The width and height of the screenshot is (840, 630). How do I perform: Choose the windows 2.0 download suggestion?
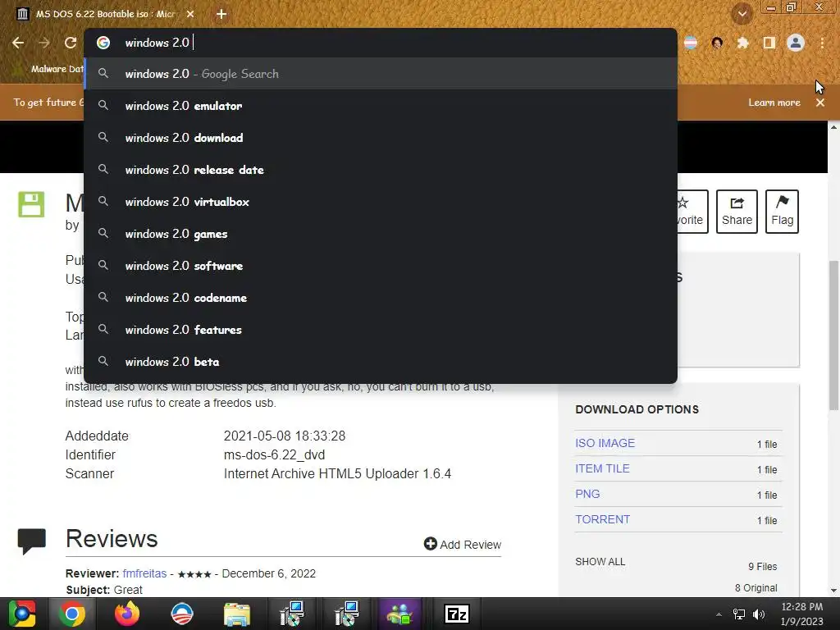[x=381, y=138]
